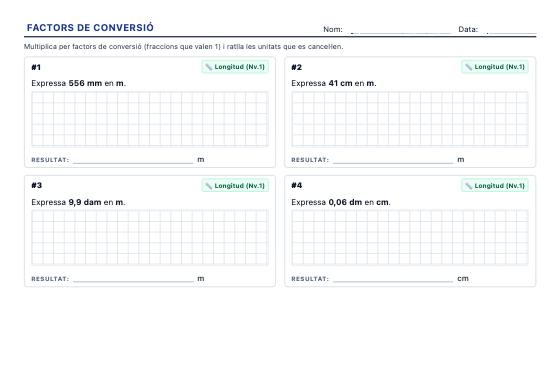560x385 pixels.
Task: Click the 'm' unit after exercise #2 result
Action: [x=461, y=160]
